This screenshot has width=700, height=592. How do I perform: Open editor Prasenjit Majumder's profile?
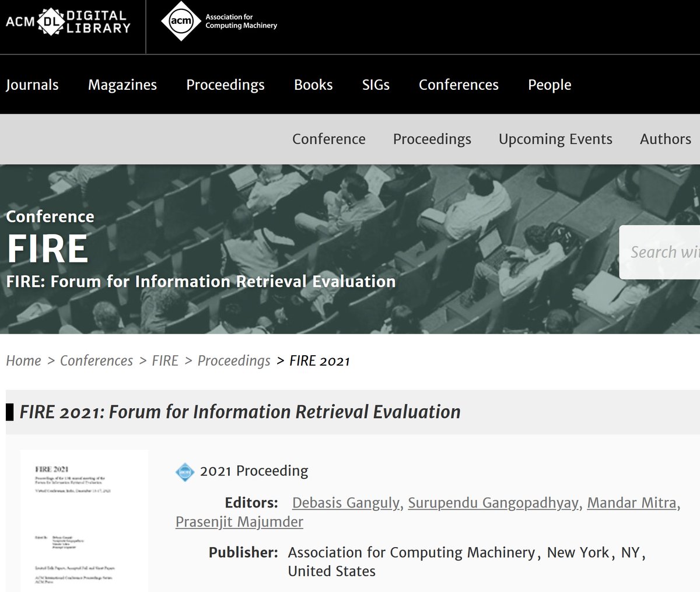click(x=239, y=521)
